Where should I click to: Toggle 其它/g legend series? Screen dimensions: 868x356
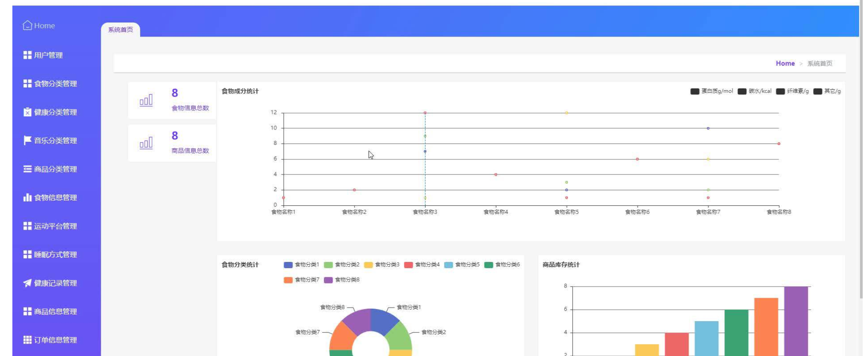(x=827, y=91)
